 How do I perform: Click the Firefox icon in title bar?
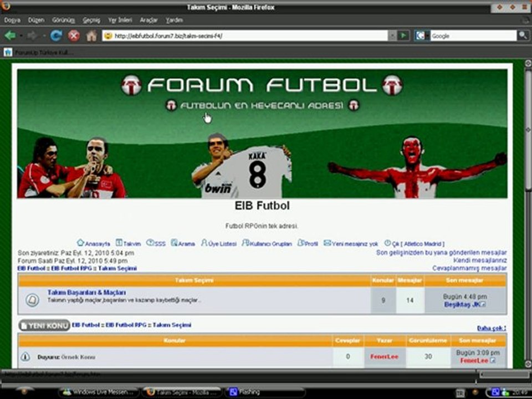pyautogui.click(x=6, y=6)
